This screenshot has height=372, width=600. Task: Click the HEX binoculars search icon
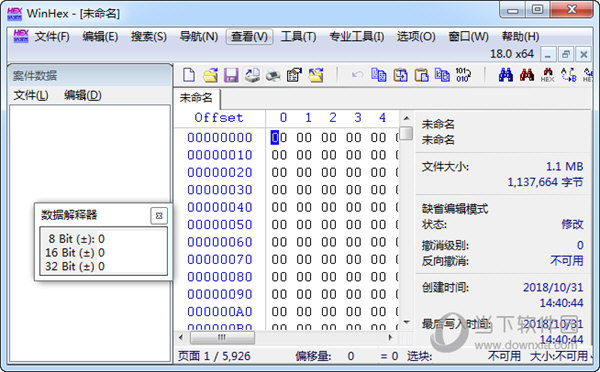(x=548, y=75)
